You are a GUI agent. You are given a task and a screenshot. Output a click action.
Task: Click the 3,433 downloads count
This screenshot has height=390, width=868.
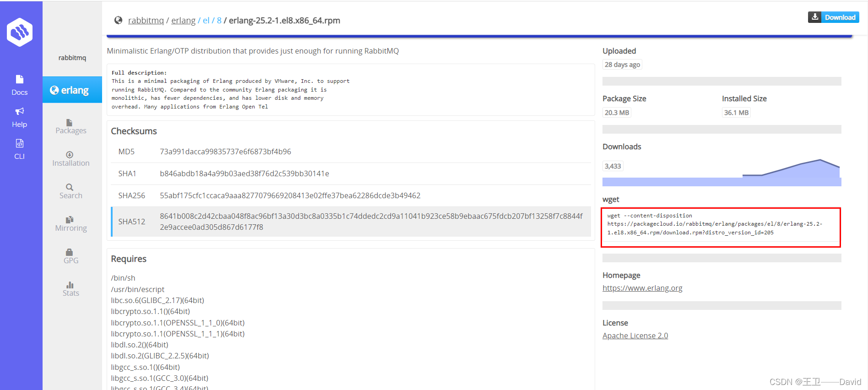(x=613, y=166)
